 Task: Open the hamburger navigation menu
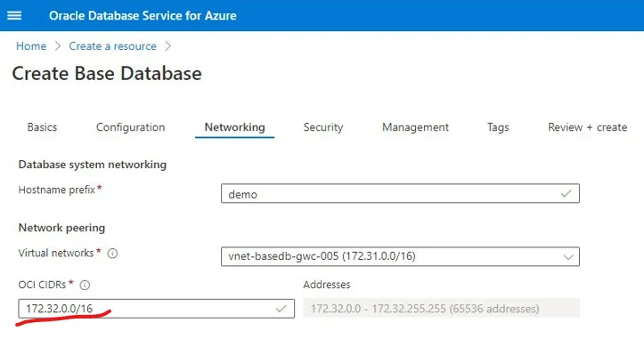click(14, 16)
